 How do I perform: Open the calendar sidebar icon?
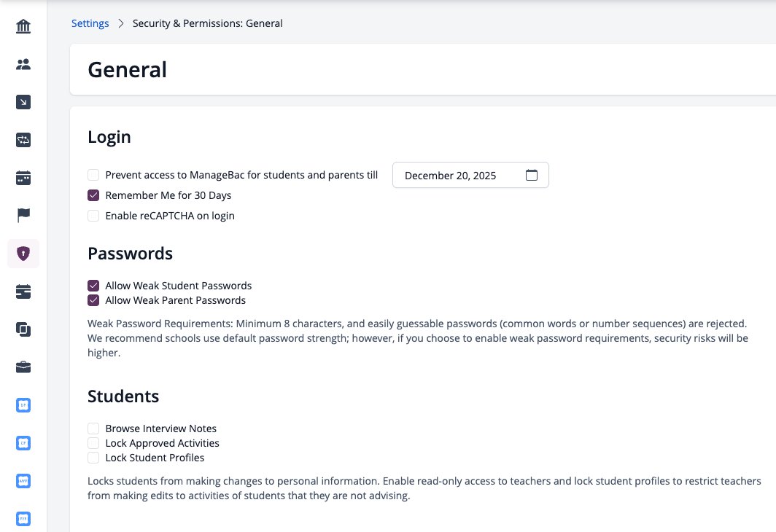[23, 178]
